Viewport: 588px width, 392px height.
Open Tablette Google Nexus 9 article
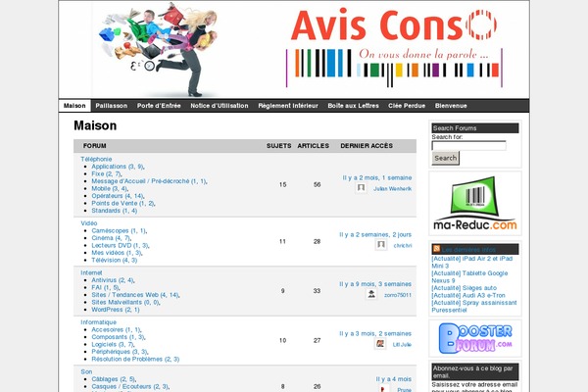pos(469,276)
